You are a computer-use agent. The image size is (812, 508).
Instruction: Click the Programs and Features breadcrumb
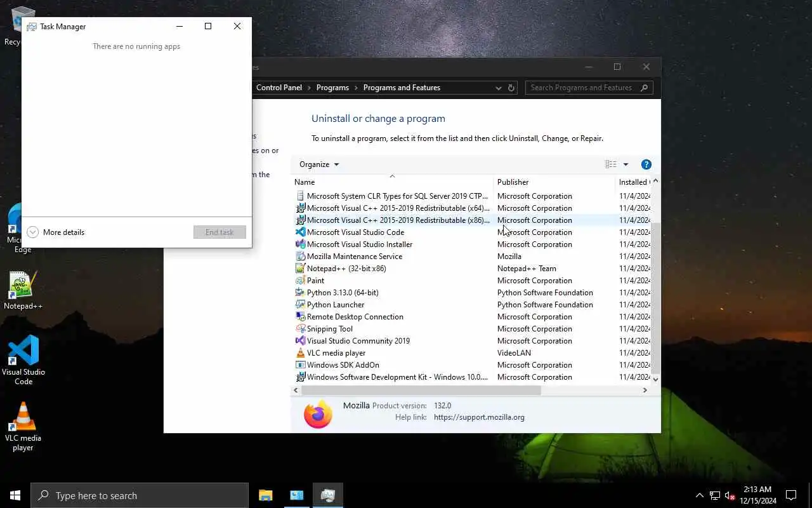tap(402, 88)
